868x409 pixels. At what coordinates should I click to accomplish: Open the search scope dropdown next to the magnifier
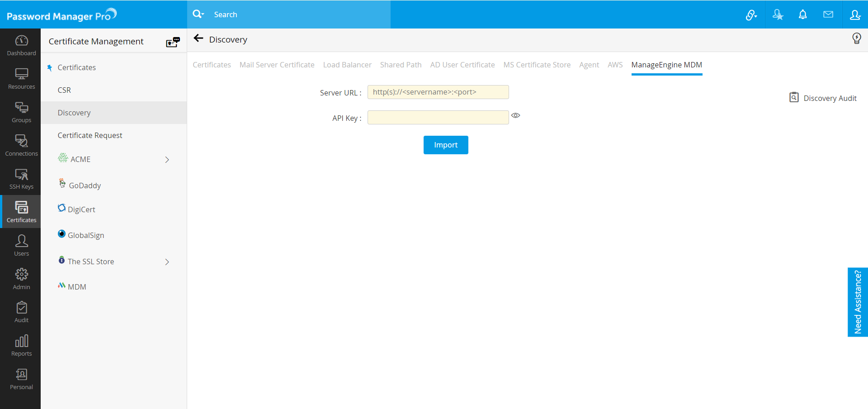(198, 14)
